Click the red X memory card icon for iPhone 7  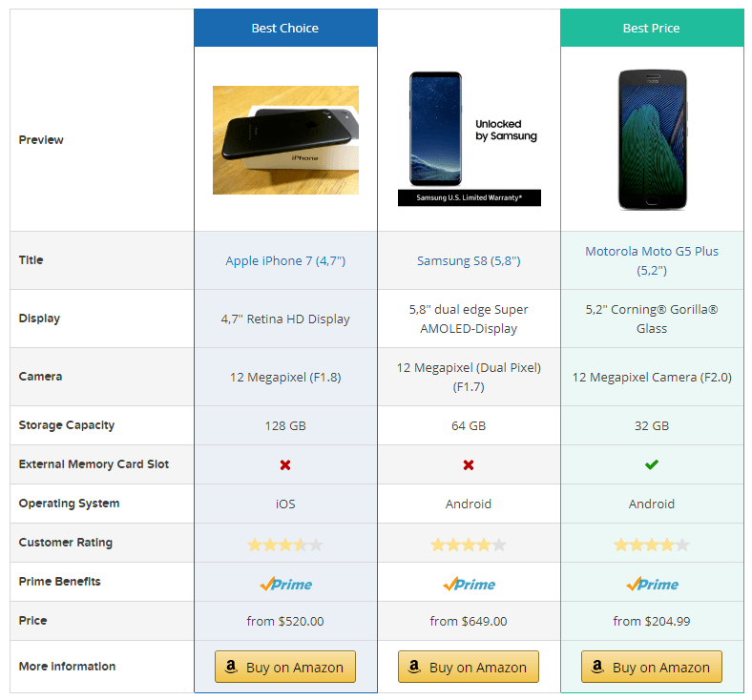pyautogui.click(x=285, y=465)
